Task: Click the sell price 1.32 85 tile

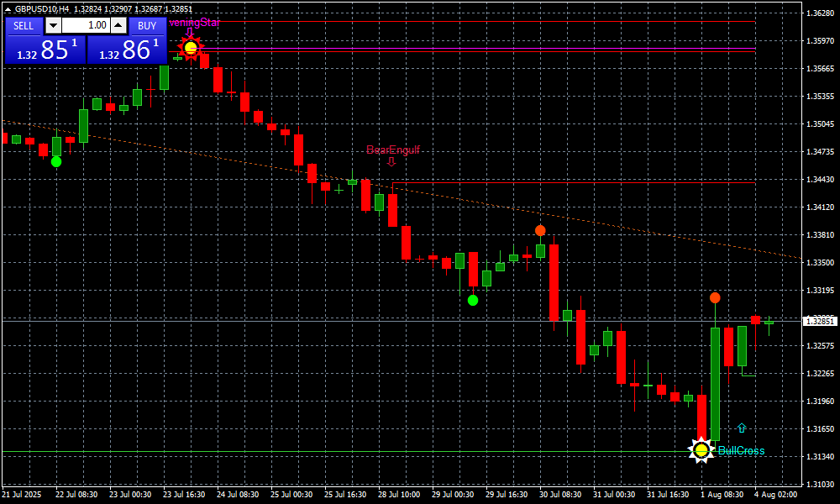Action: pyautogui.click(x=45, y=50)
